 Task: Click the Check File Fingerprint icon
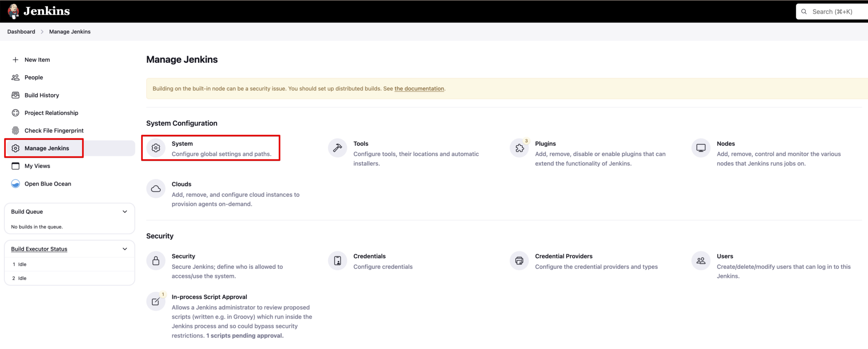[x=16, y=131]
